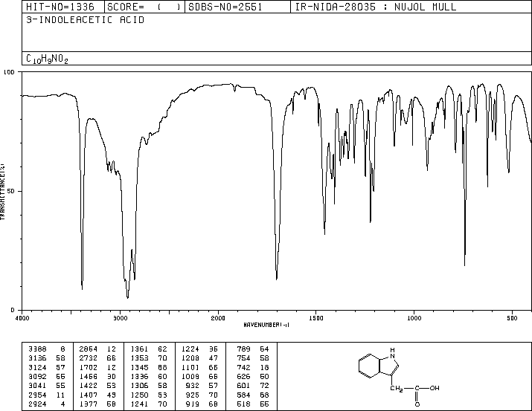
Task: Click the 2924 peak entry
Action: point(47,404)
